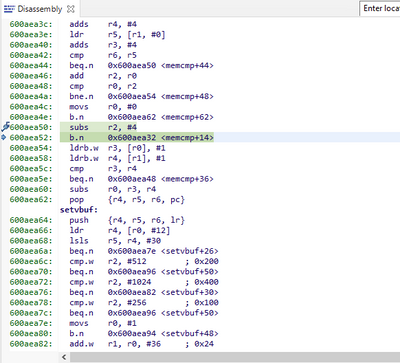Select the cmp r6, r5 instruction
The height and width of the screenshot is (363, 400).
pyautogui.click(x=103, y=55)
